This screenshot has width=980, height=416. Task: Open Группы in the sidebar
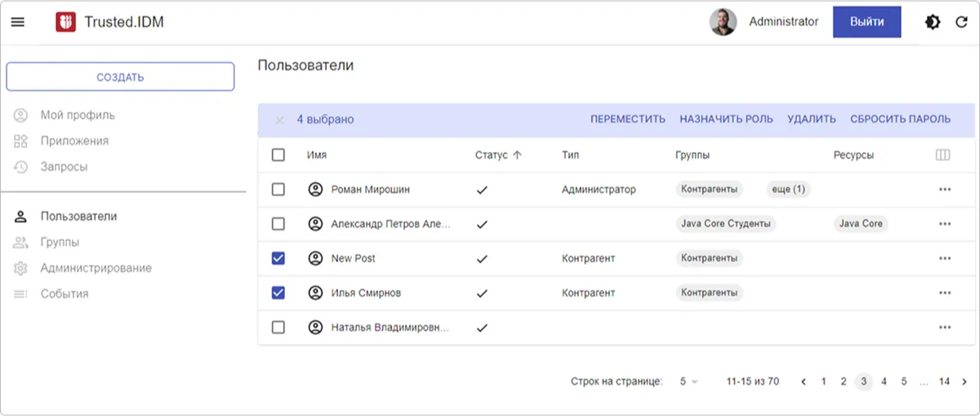(60, 242)
